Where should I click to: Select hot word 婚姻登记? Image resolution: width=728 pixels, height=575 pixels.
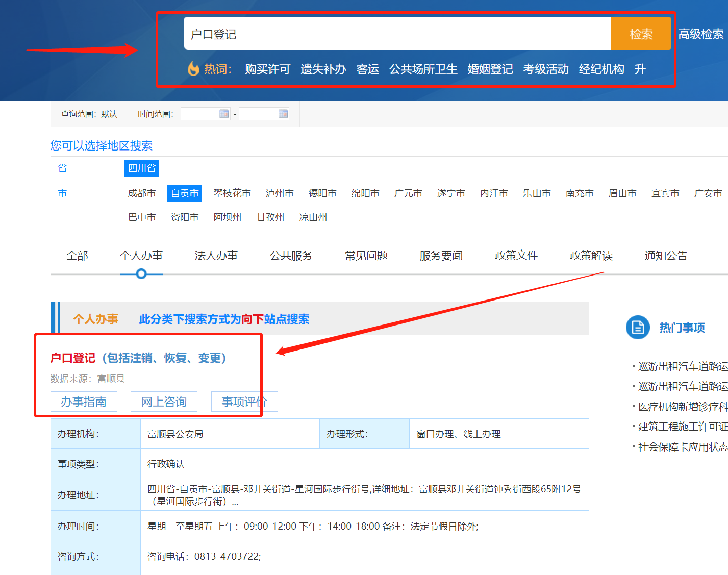(x=490, y=69)
